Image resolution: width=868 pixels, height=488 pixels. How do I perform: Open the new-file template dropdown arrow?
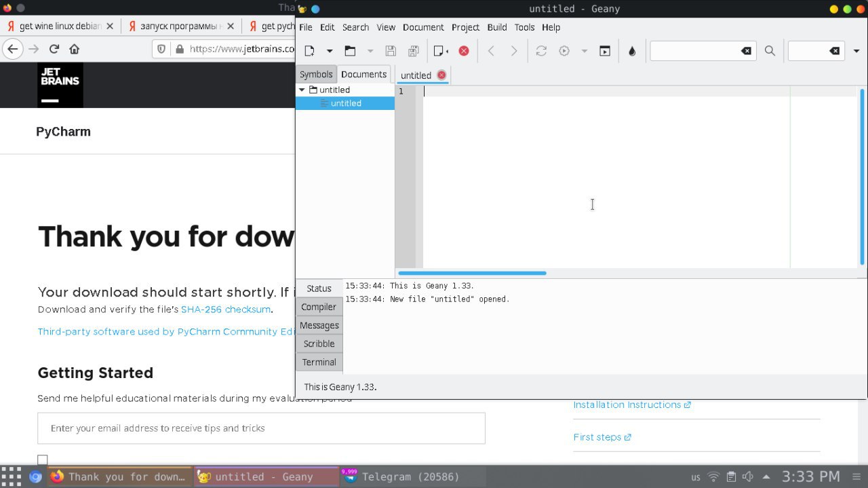point(330,51)
